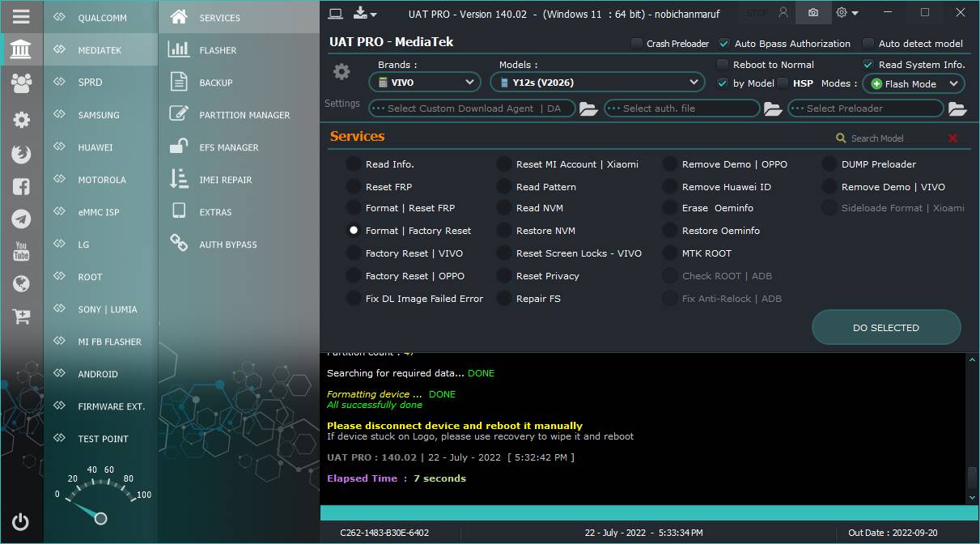Toggle the by Model checkbox
The image size is (980, 544).
723,83
